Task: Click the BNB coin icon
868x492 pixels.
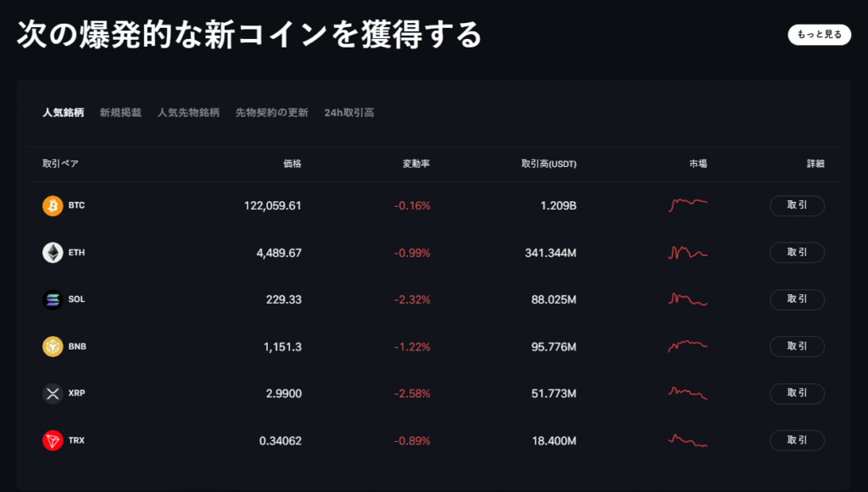Action: point(53,346)
